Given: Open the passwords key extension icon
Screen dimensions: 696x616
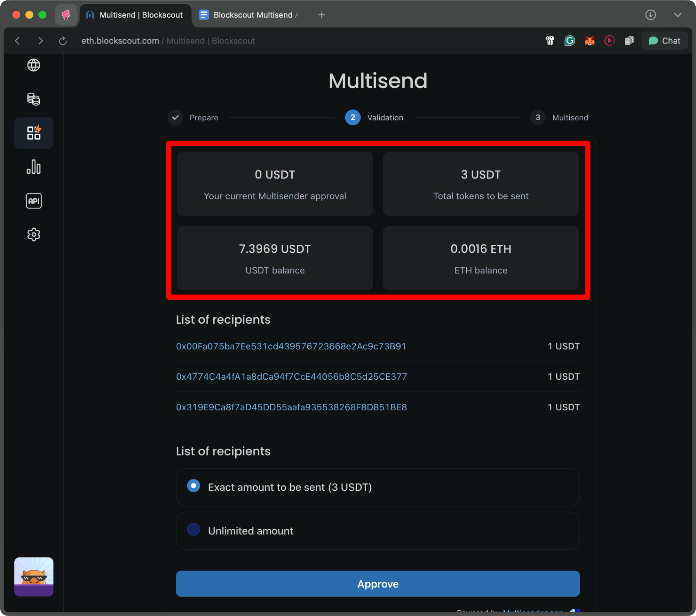Looking at the screenshot, I should click(x=550, y=40).
